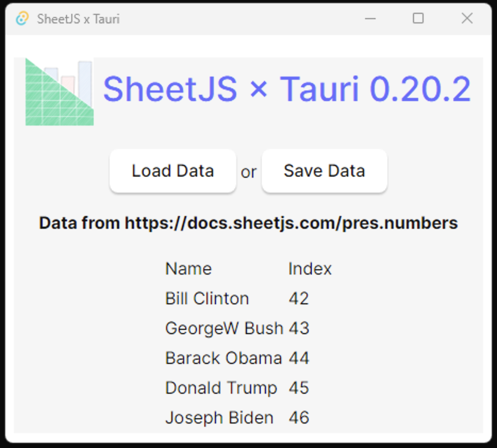Click the Barack Obama table cell
Screen dimensions: 497x448
[x=223, y=358]
